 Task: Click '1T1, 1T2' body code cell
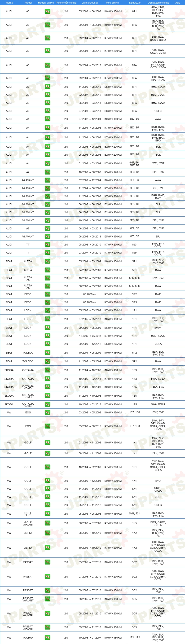pos(135,637)
